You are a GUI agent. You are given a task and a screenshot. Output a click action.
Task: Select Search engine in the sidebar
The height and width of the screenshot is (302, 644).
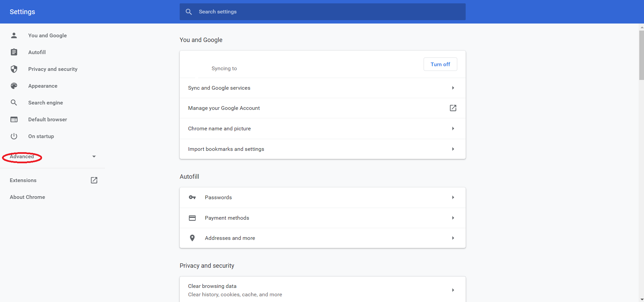tap(45, 102)
